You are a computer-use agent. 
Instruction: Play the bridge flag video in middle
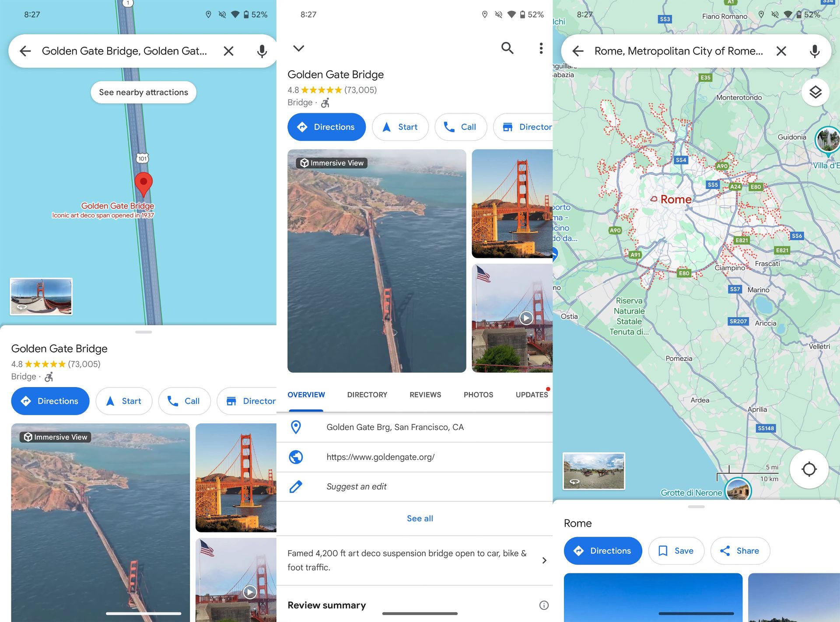pyautogui.click(x=526, y=318)
